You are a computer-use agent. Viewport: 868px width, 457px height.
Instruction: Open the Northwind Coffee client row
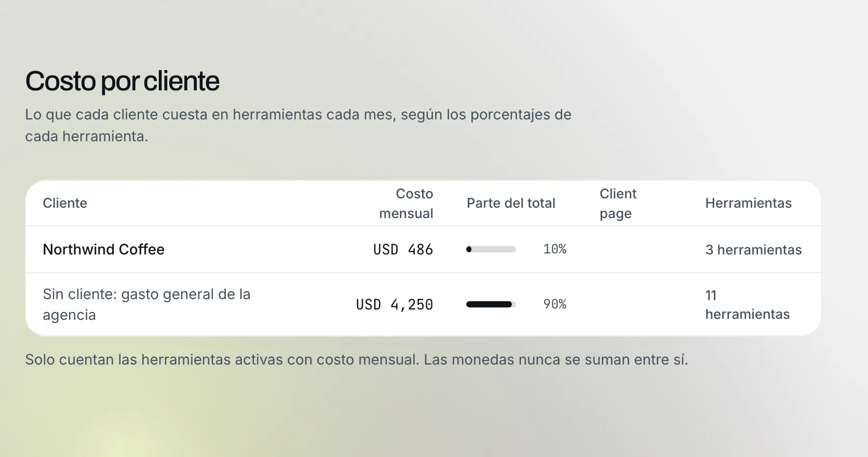[x=424, y=249]
